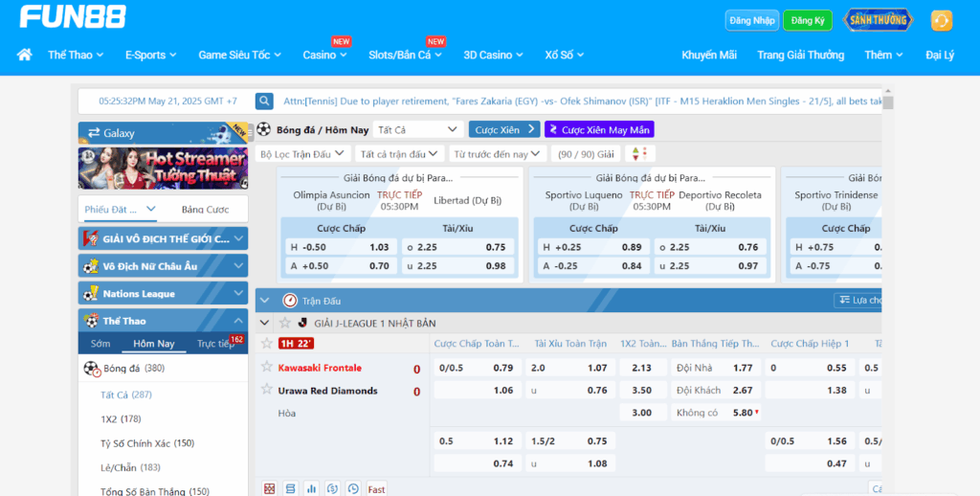Click the Cược Xiên button
Viewport: 980px width, 496px height.
504,129
